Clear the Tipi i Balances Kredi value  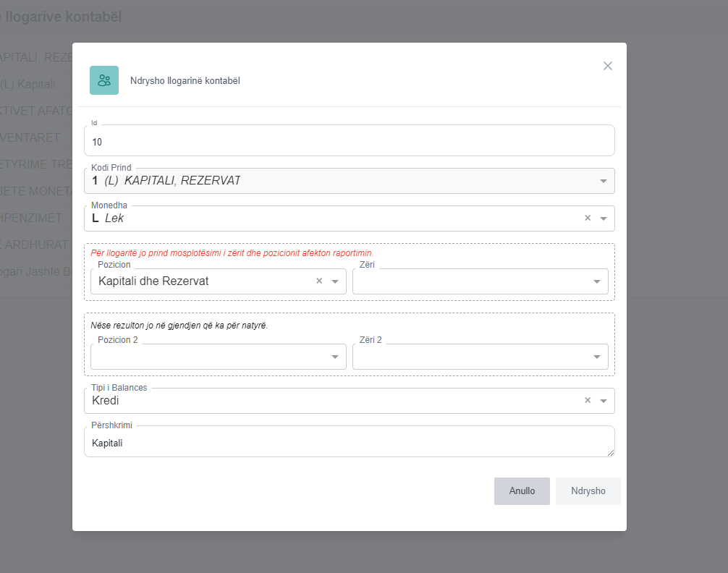tap(588, 400)
